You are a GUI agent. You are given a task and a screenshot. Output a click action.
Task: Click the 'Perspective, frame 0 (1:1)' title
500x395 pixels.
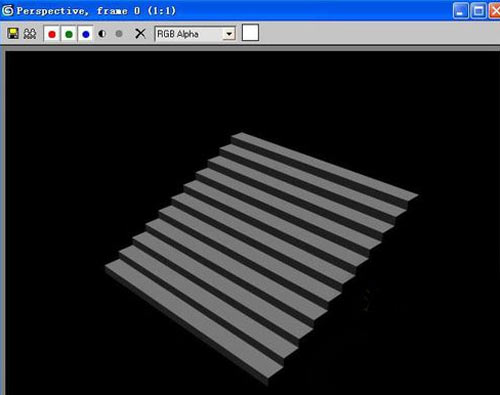tap(96, 11)
